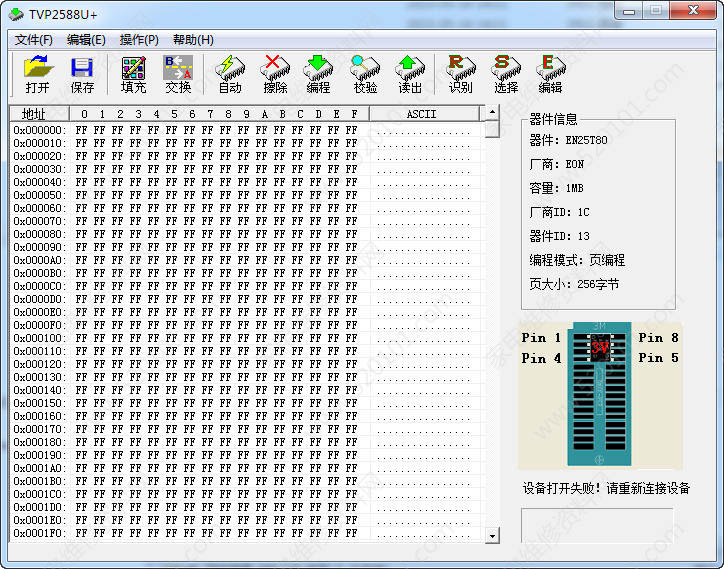Select the 填充 (Fill) buffer tool
Viewport: 724px width, 569px height.
133,75
